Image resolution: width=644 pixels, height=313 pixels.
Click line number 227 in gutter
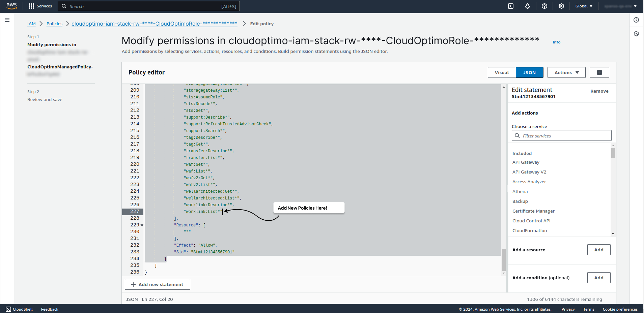click(135, 212)
